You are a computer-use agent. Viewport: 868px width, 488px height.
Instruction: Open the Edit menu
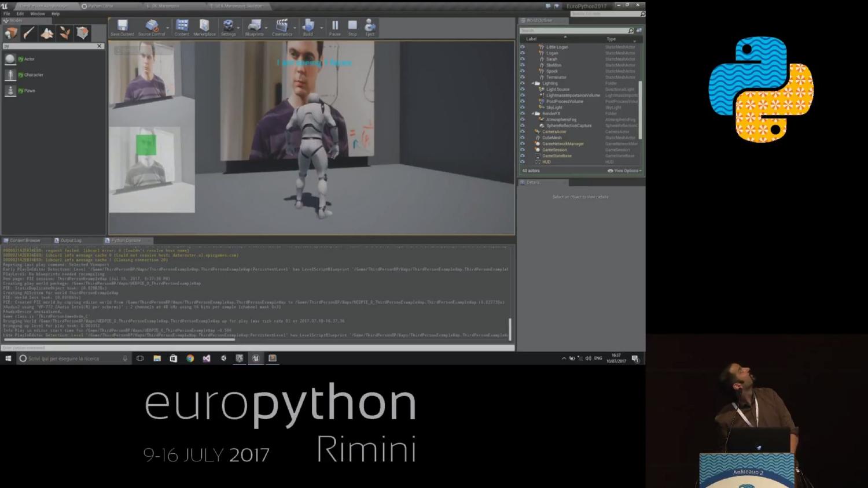pyautogui.click(x=20, y=13)
